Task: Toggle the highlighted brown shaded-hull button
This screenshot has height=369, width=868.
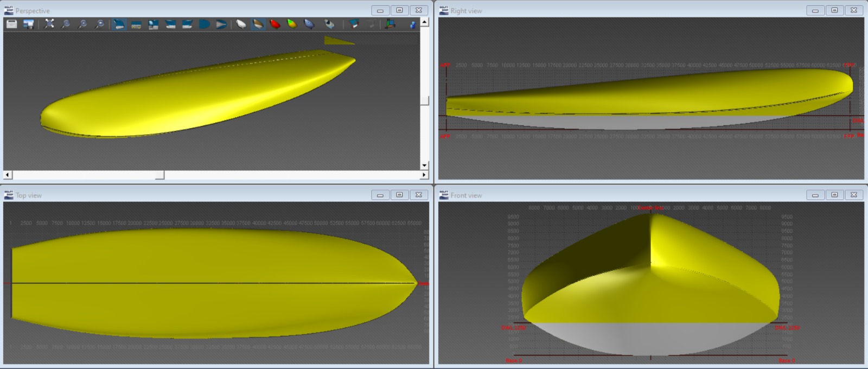Action: (x=258, y=24)
